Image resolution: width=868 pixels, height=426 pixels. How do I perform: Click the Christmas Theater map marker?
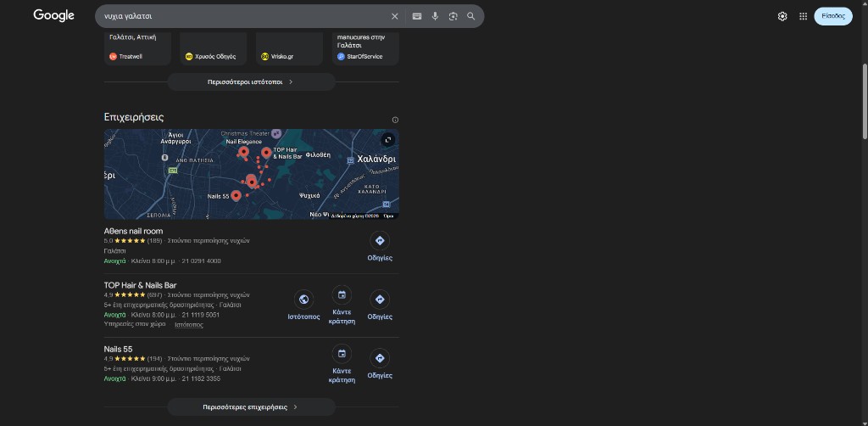(275, 133)
